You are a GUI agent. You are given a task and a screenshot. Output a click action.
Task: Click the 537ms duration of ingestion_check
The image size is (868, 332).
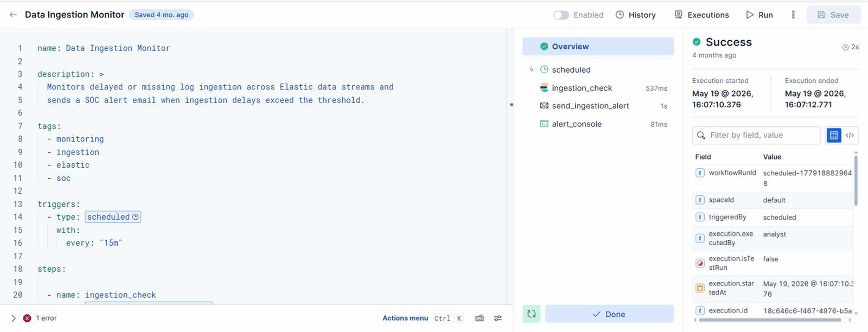(656, 88)
